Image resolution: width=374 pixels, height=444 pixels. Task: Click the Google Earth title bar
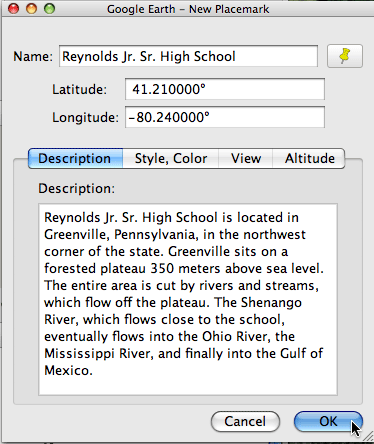click(188, 9)
